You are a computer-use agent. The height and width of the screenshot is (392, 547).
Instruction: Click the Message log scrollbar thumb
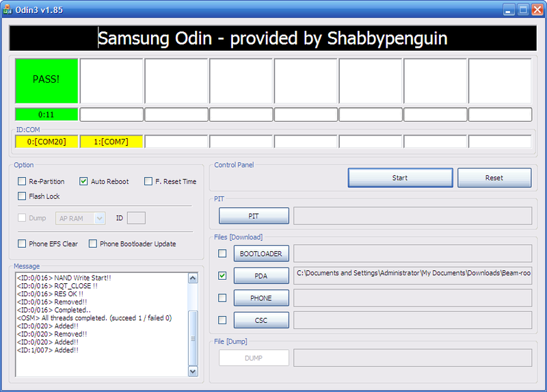(193, 338)
